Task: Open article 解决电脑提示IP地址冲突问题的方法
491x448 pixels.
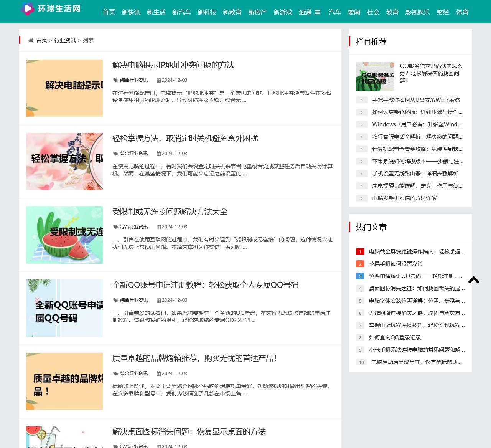Action: point(173,65)
